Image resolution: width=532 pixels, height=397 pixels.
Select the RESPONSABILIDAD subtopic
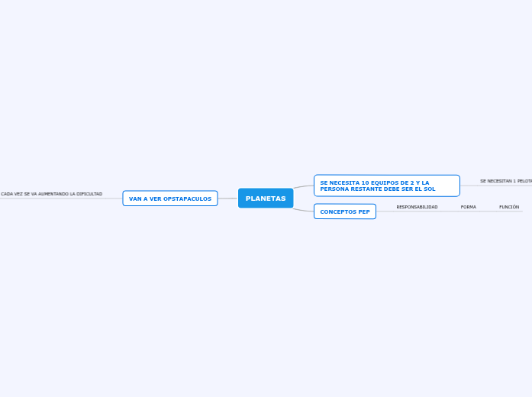tap(417, 207)
